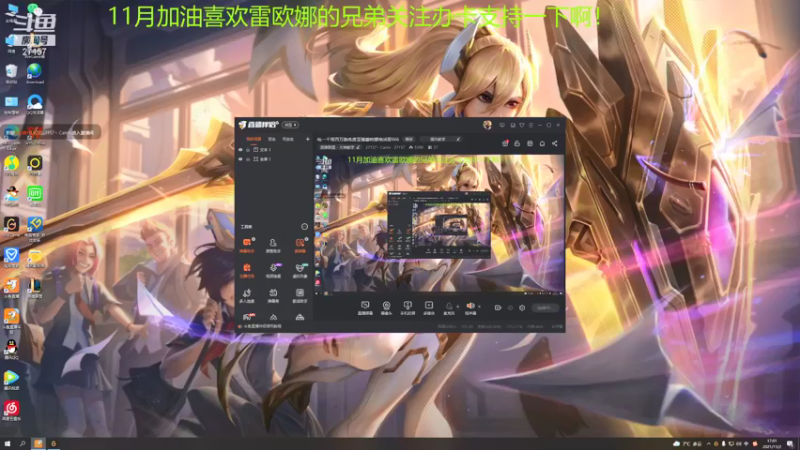Open the danmaku show tool
Viewport: 800px width, 450px height.
(x=273, y=295)
